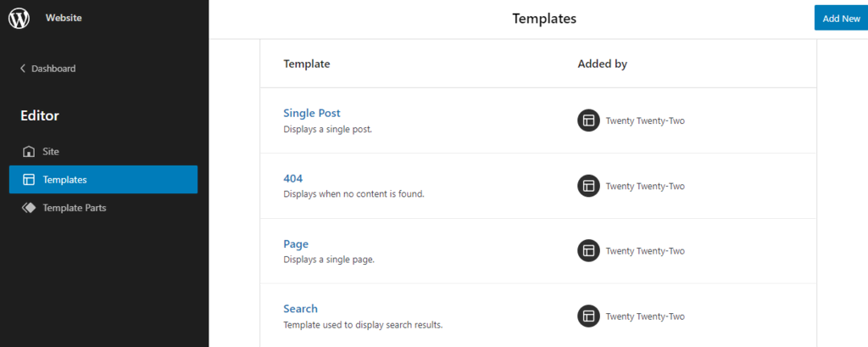Viewport: 868px width, 347px height.
Task: Open Template Parts in the sidebar
Action: (x=103, y=208)
